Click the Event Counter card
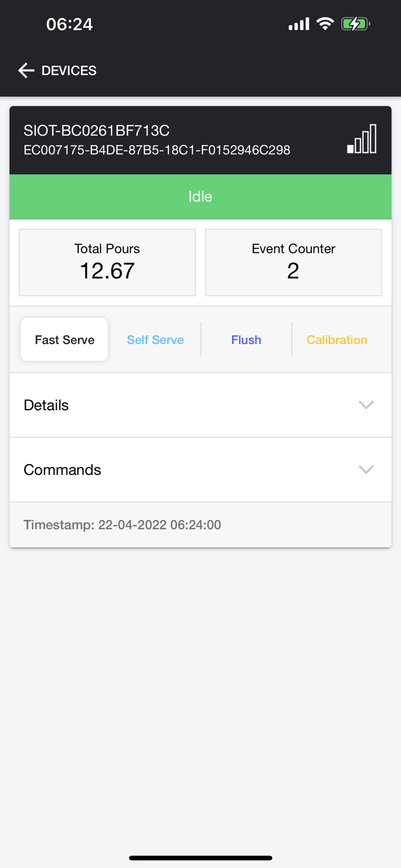This screenshot has height=868, width=401. 293,262
